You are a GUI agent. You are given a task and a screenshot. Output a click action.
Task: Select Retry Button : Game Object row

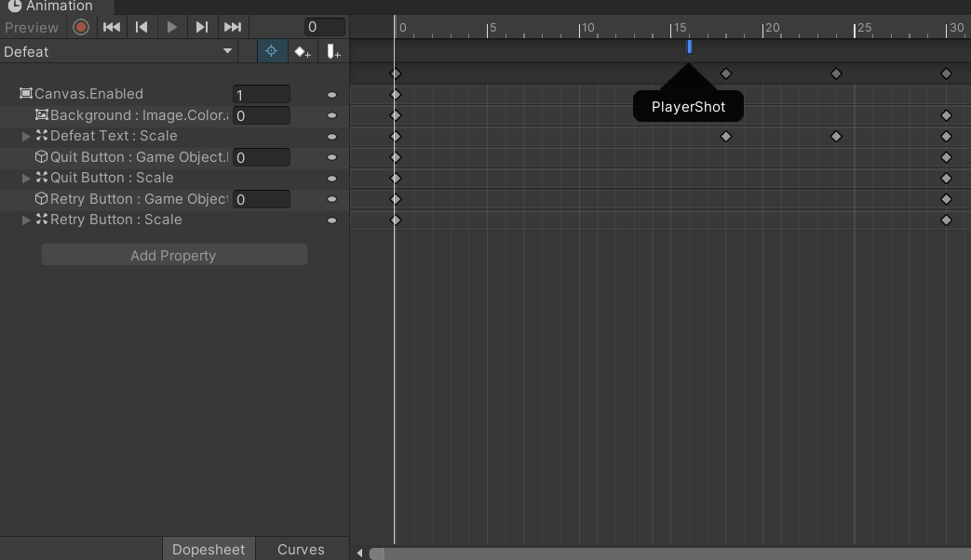[175, 199]
